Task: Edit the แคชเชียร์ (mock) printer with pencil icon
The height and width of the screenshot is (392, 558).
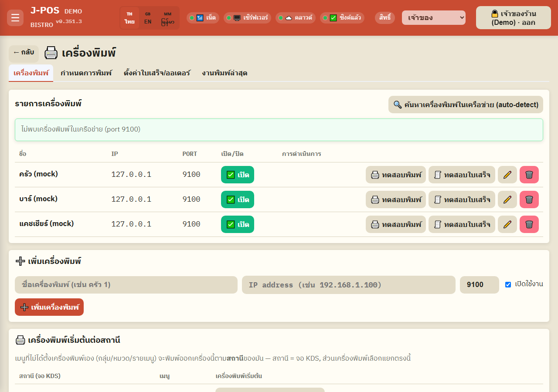Action: [507, 224]
